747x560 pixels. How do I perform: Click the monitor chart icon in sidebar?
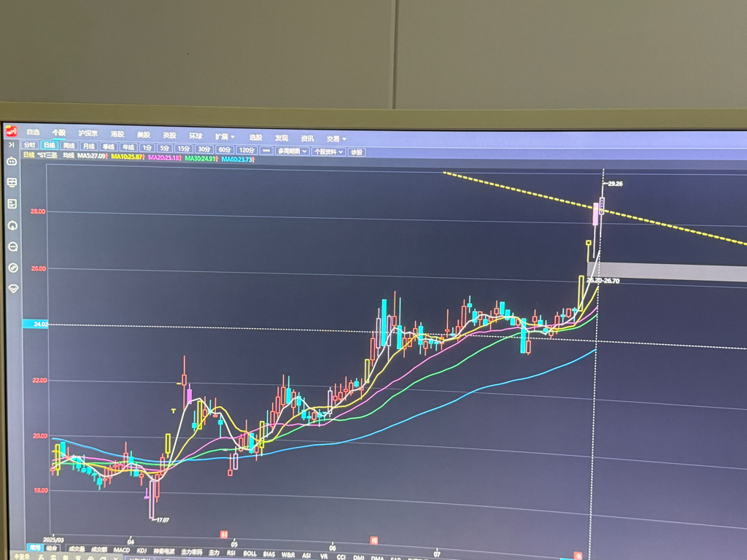tap(12, 182)
